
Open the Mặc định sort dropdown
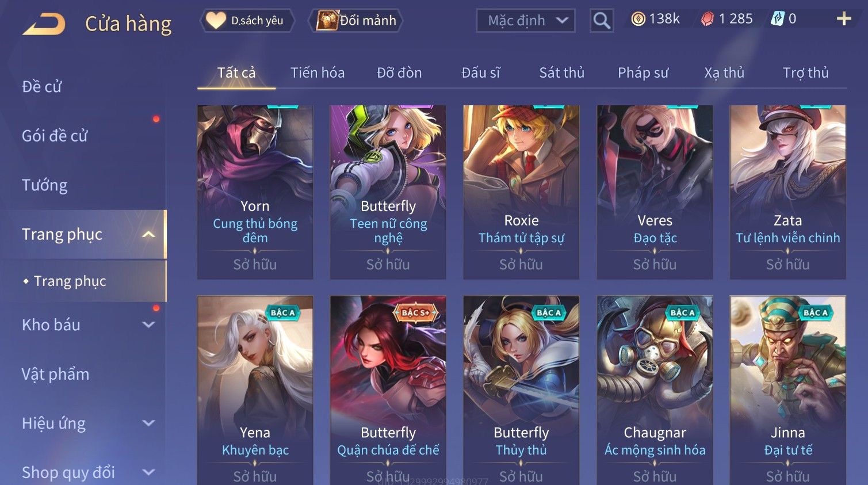pyautogui.click(x=526, y=21)
